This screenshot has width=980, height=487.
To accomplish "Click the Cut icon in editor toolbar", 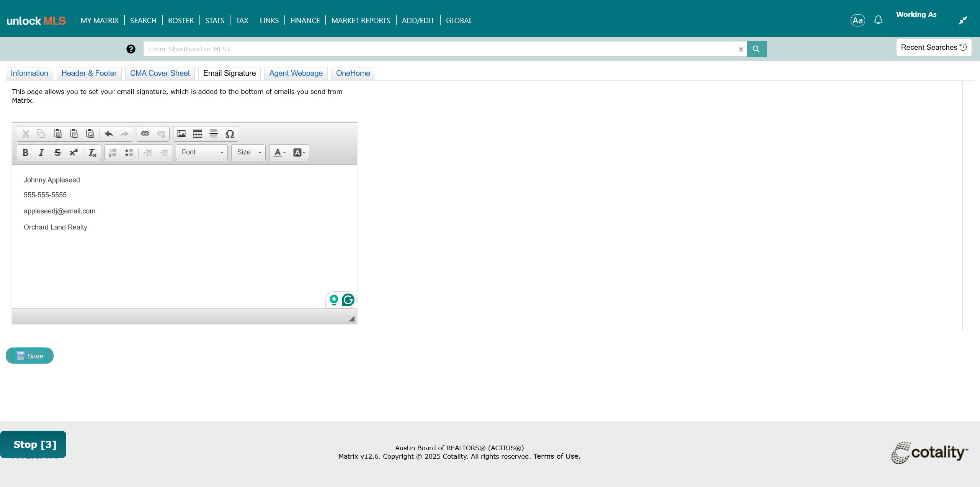I will click(26, 134).
